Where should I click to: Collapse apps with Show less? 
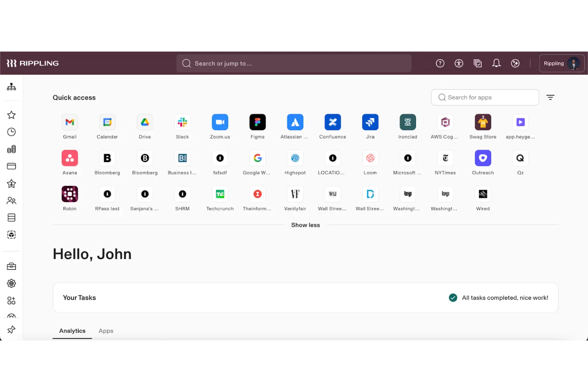(306, 225)
